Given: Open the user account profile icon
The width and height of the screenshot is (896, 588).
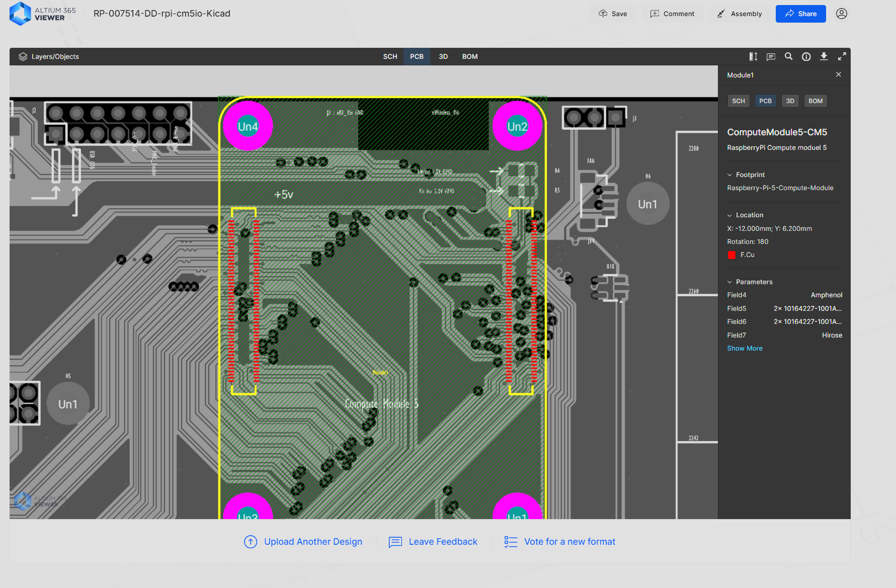Looking at the screenshot, I should pyautogui.click(x=841, y=14).
